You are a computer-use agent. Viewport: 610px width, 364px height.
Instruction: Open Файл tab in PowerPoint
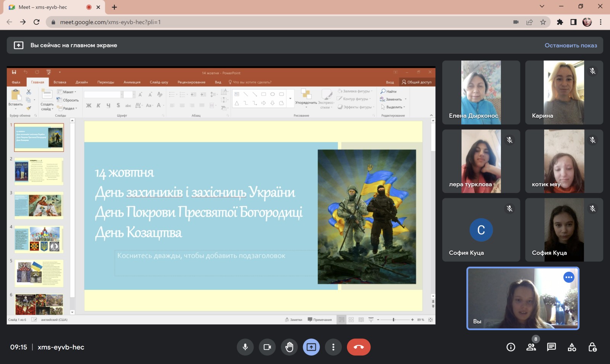tap(16, 82)
